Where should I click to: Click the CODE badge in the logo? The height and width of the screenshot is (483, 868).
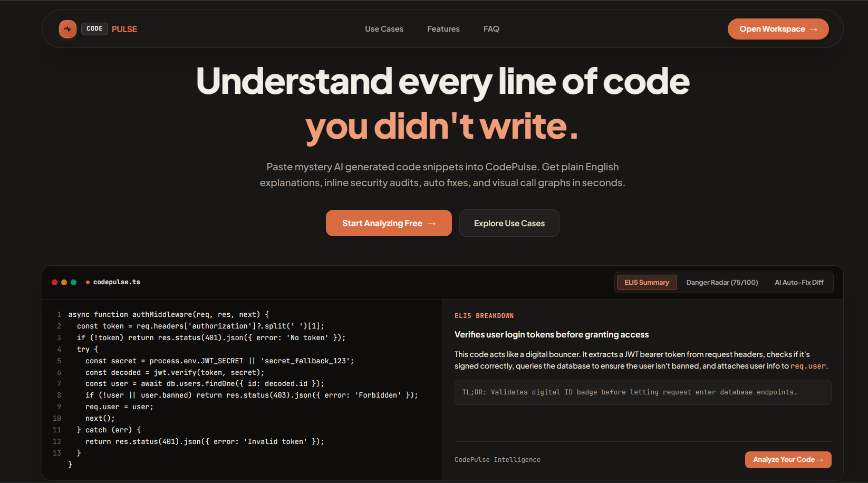click(94, 29)
